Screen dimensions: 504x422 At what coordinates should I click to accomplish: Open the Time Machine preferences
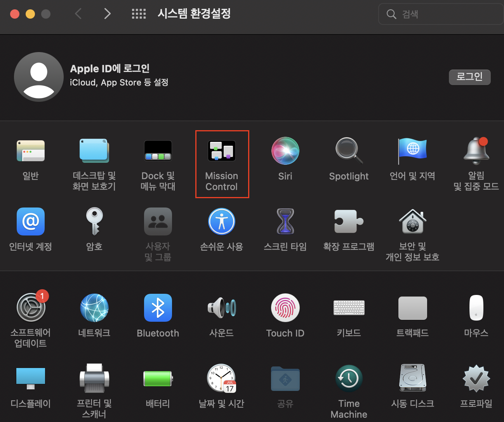pos(349,378)
